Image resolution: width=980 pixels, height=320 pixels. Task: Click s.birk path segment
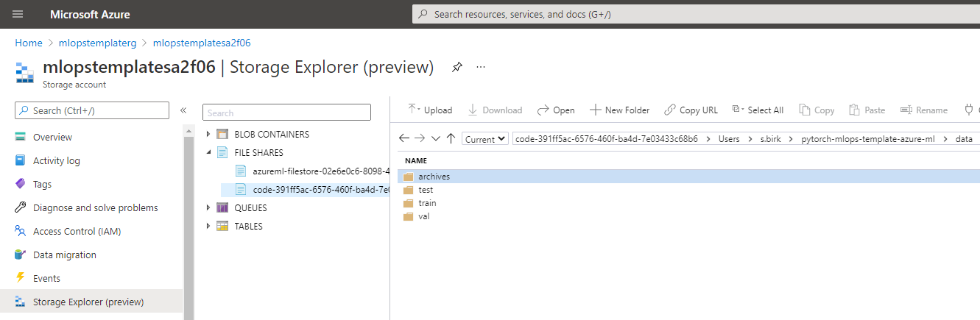[770, 139]
